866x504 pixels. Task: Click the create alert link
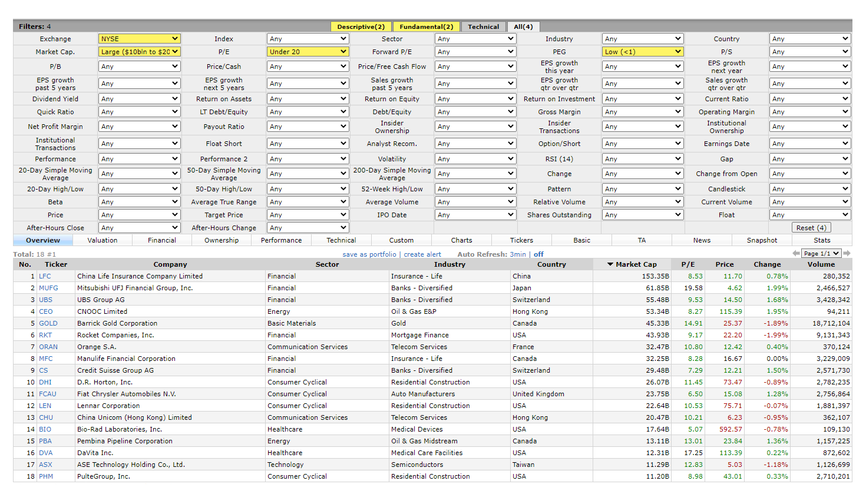pos(422,254)
